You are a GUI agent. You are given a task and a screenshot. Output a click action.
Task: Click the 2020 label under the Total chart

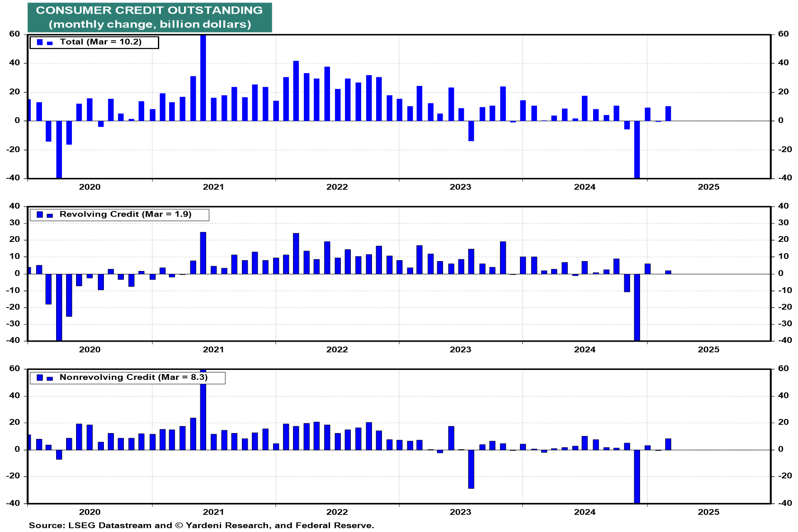(x=90, y=187)
